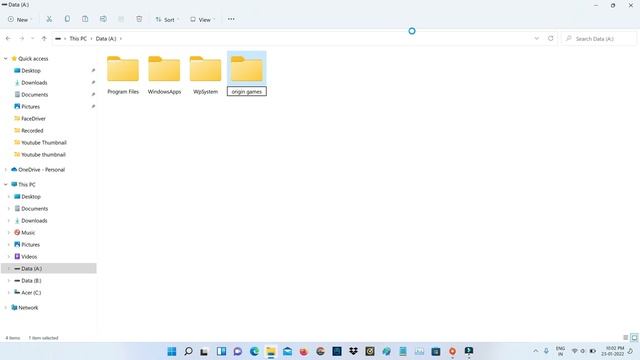This screenshot has height=360, width=640.
Task: Click Data (A:) in the breadcrumb path
Action: pyautogui.click(x=106, y=38)
